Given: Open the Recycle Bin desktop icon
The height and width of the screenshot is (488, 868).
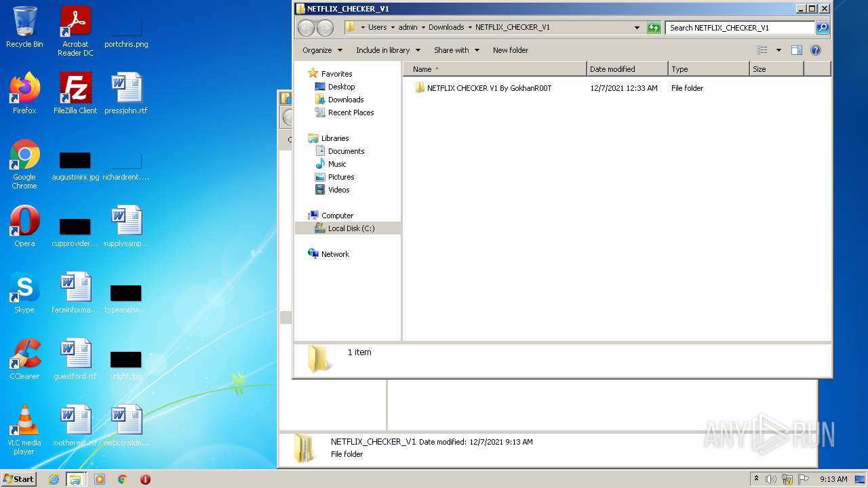Looking at the screenshot, I should point(24,27).
